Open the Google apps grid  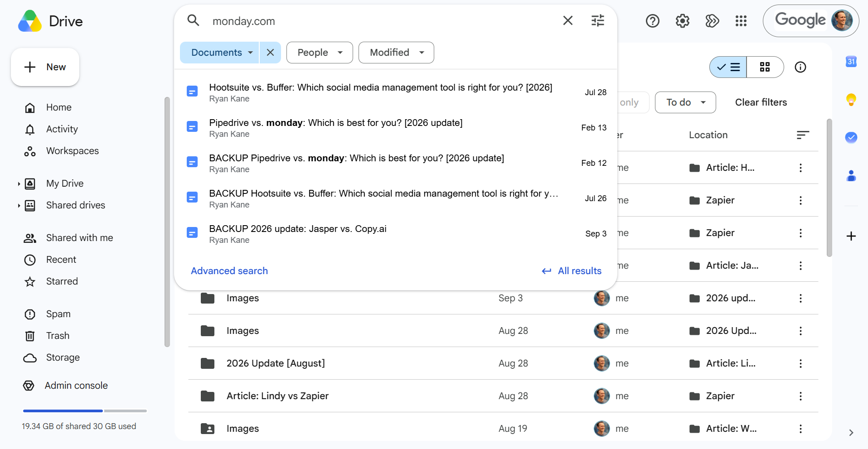click(x=741, y=21)
